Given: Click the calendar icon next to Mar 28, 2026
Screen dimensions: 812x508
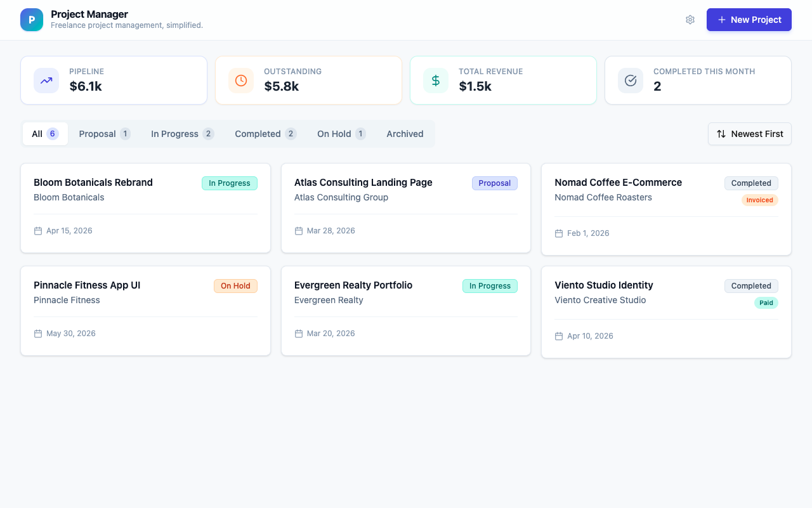Looking at the screenshot, I should (299, 231).
